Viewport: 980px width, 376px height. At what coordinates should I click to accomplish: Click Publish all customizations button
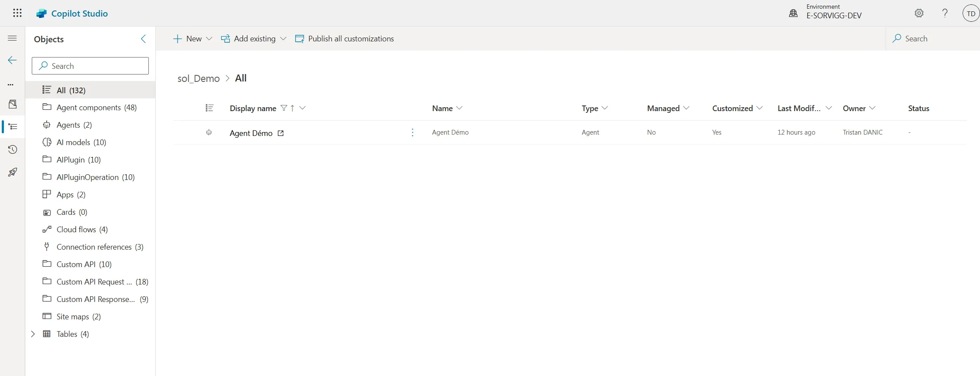344,39
